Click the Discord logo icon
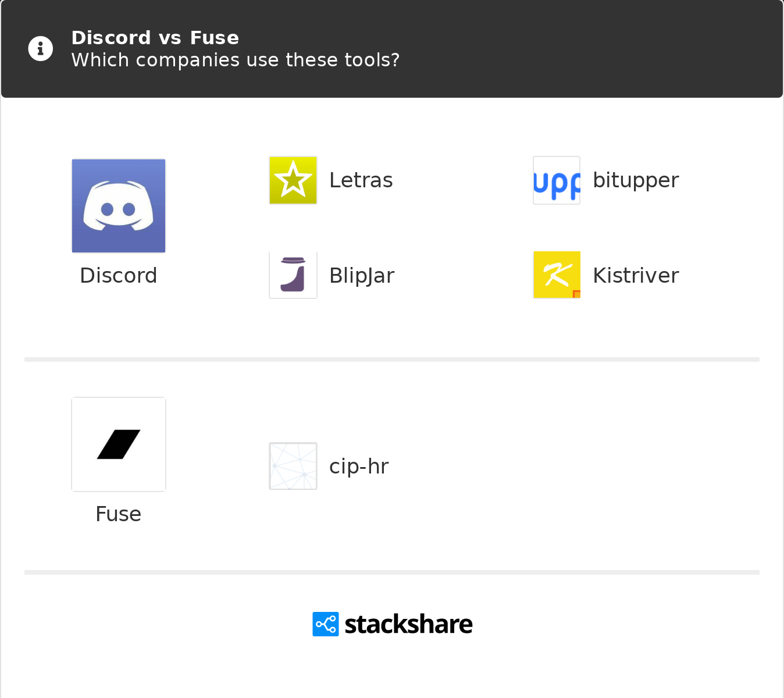Viewport: 784px width, 698px height. [119, 206]
